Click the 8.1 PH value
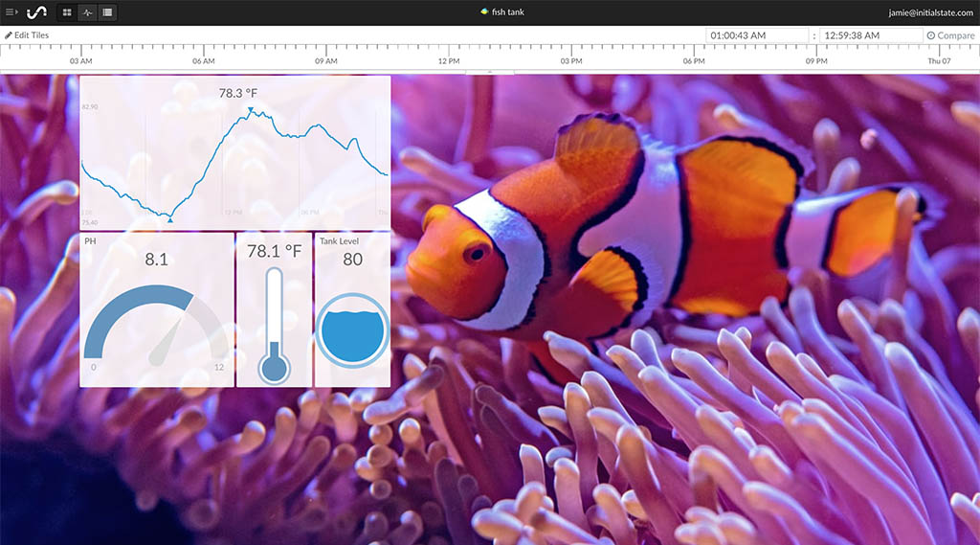 coord(156,259)
